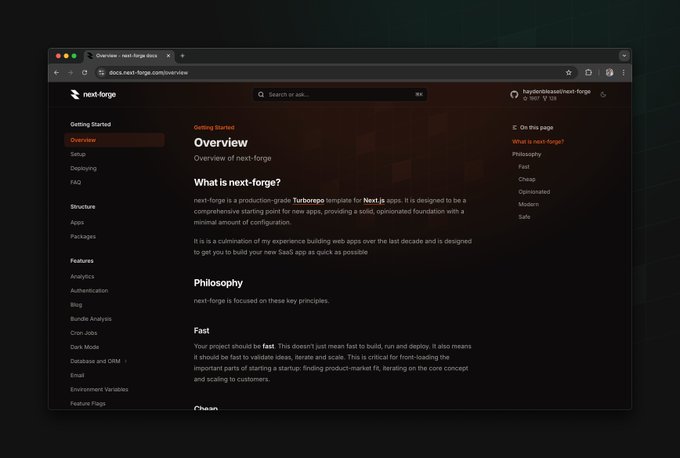Close the Overview - next-forge docs tab
680x458 pixels.
pos(168,56)
